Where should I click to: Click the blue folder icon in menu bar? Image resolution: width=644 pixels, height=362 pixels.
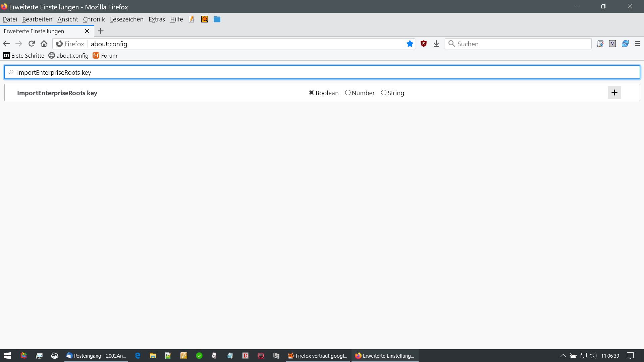click(x=217, y=19)
